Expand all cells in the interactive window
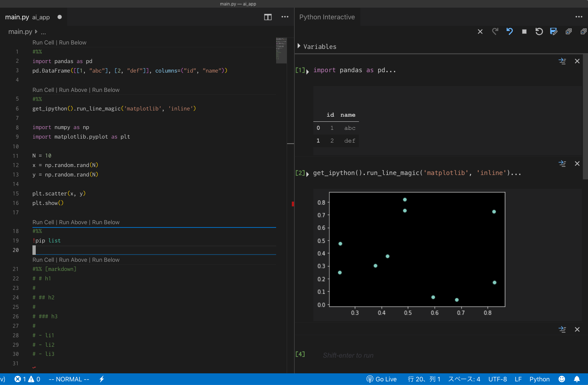The image size is (588, 385). [x=568, y=32]
